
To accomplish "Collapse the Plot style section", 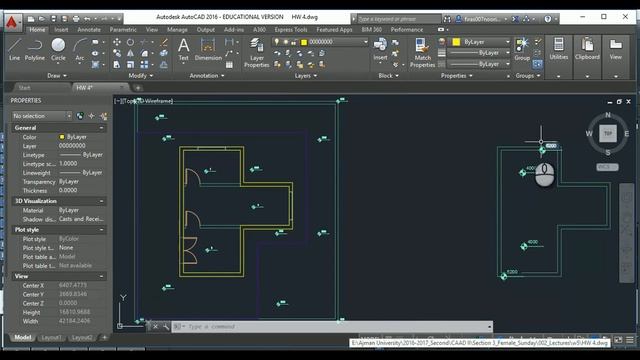I will click(x=101, y=230).
